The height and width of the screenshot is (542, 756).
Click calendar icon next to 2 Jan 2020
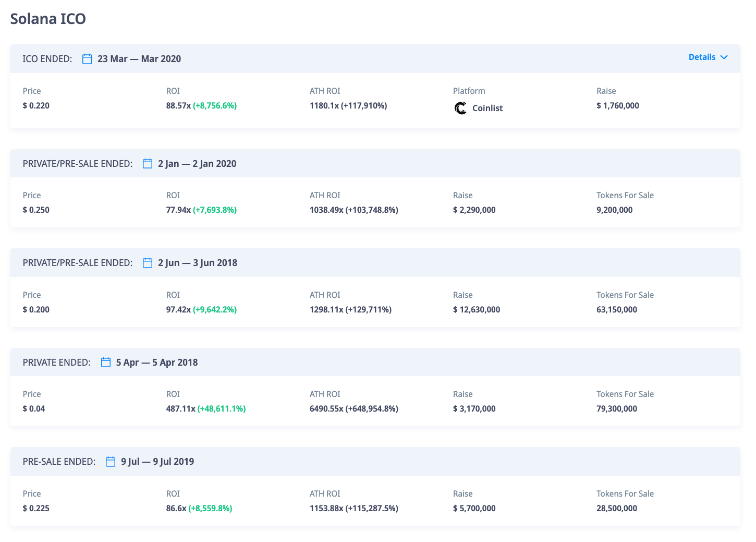click(x=148, y=164)
